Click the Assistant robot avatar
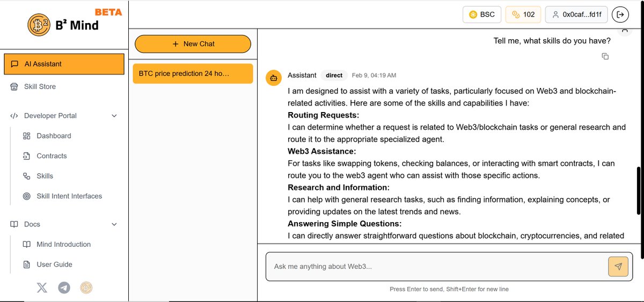This screenshot has width=644, height=302. pyautogui.click(x=274, y=78)
